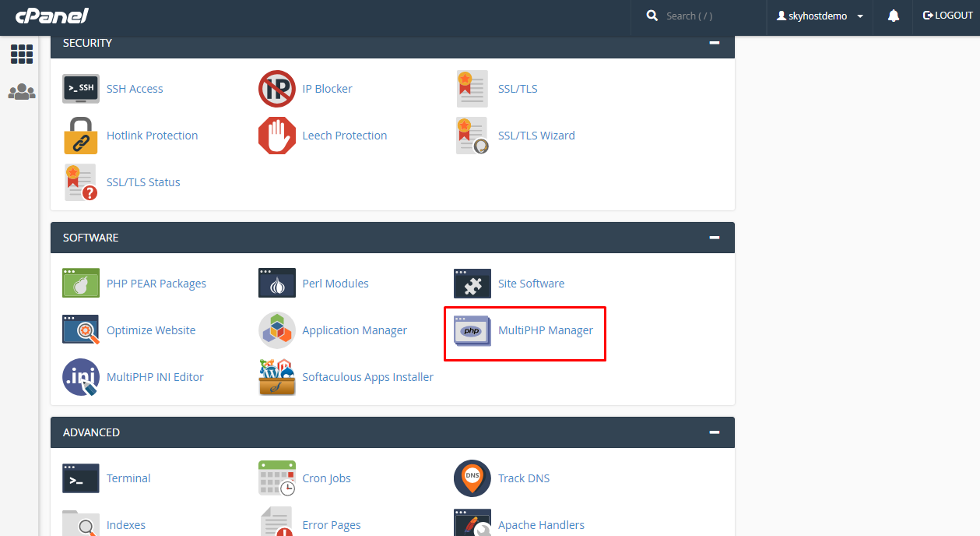Open the Terminal link
Image resolution: width=980 pixels, height=536 pixels.
[x=128, y=478]
